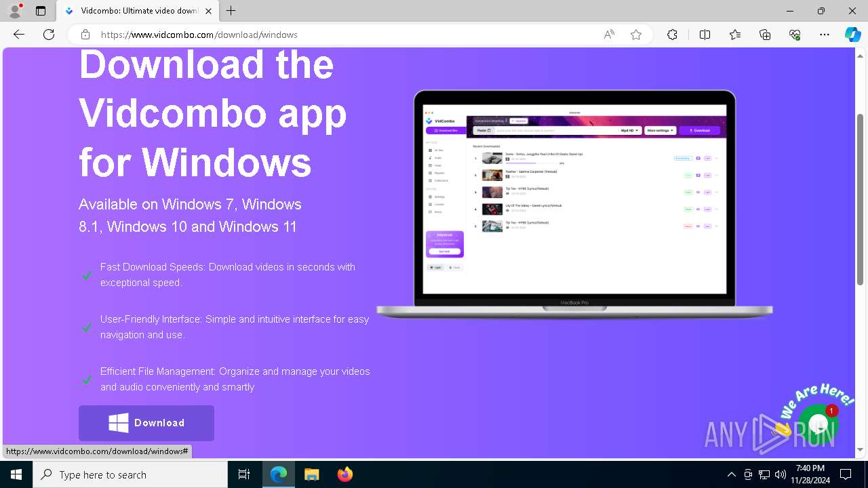
Task: Launch Copilot sidebar
Action: (852, 35)
